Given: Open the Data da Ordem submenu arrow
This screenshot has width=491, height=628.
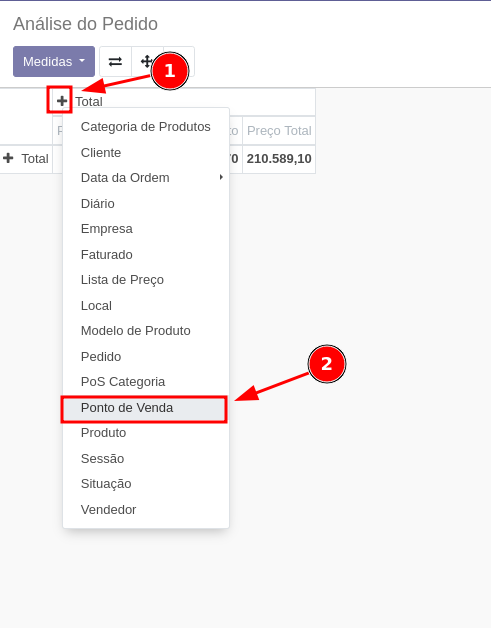Looking at the screenshot, I should [x=221, y=177].
